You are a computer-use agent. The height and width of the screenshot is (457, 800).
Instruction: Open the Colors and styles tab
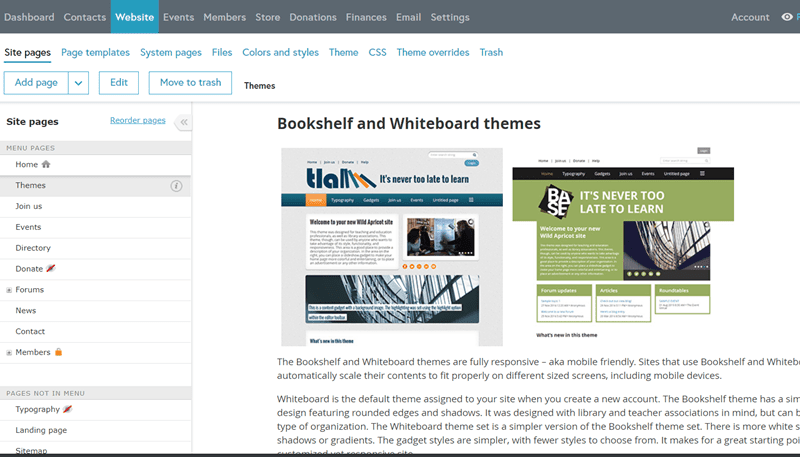(x=281, y=53)
